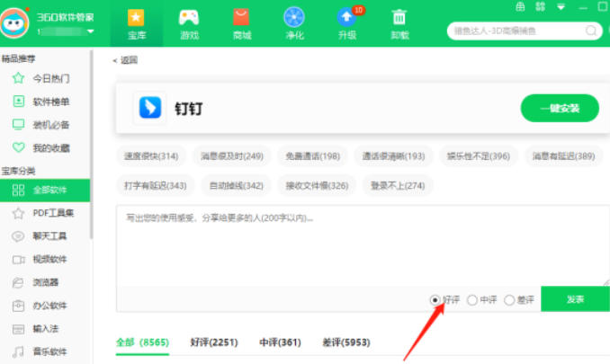
Task: Select the 好评 radio button
Action: tap(435, 300)
